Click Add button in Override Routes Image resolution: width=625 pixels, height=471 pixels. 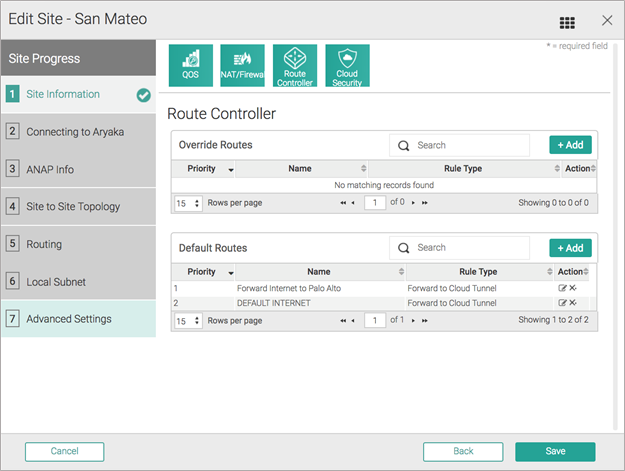click(x=570, y=145)
